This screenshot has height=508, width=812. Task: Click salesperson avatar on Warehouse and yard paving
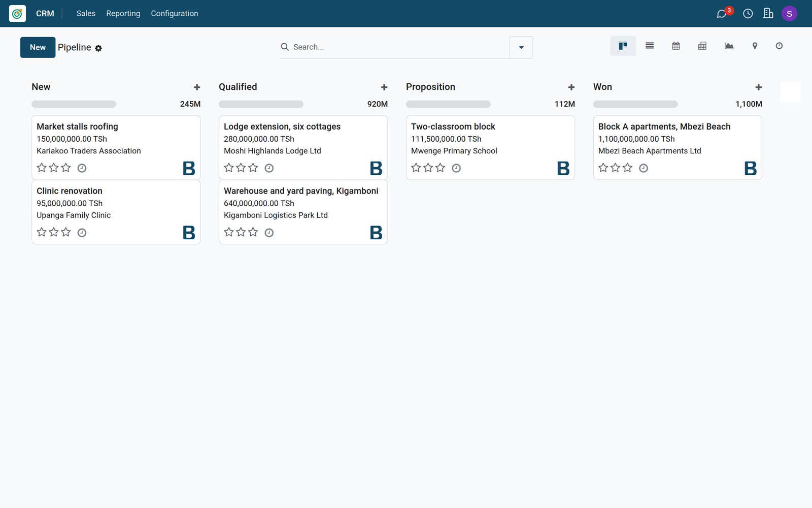(376, 233)
